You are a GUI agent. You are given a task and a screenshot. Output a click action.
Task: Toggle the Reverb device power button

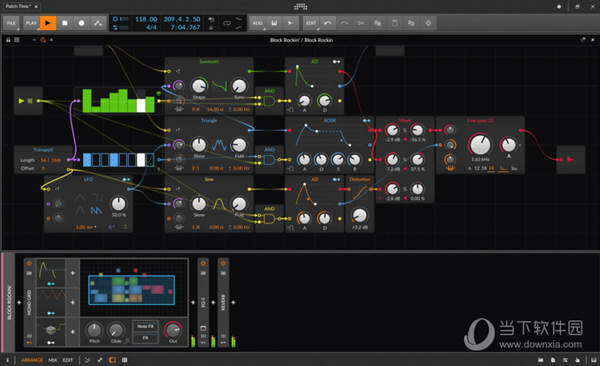223,263
